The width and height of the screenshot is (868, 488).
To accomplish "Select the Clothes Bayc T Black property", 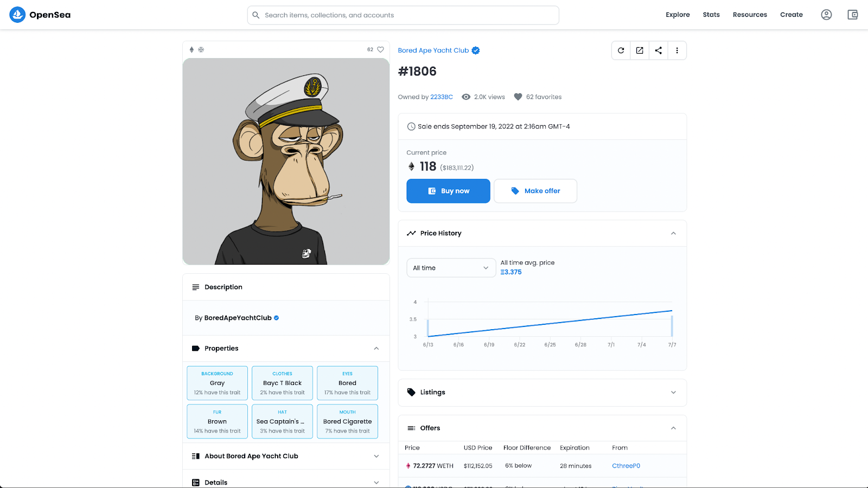I will coord(282,383).
